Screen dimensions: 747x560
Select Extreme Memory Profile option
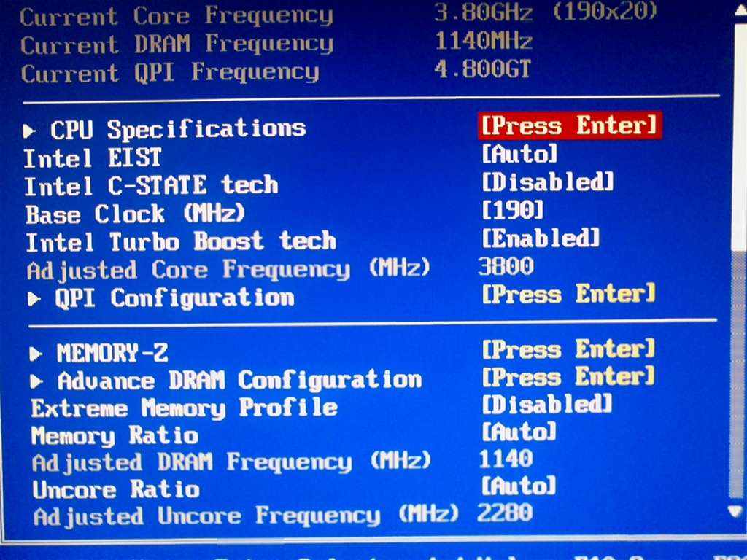click(185, 408)
